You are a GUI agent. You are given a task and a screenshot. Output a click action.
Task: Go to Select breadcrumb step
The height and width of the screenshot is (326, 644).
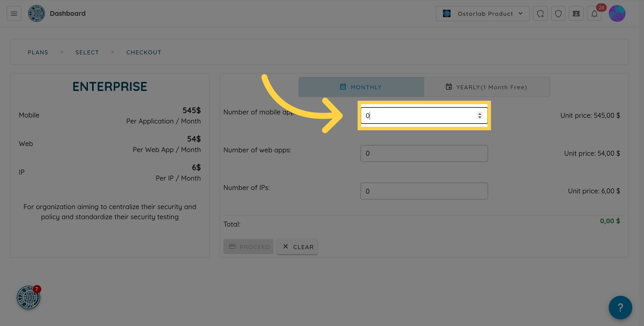pyautogui.click(x=87, y=52)
